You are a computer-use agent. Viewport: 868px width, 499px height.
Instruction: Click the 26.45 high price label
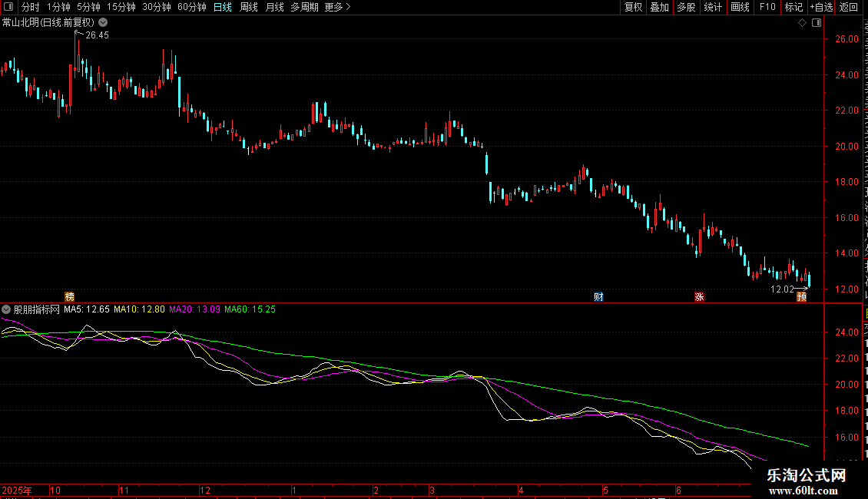[97, 35]
